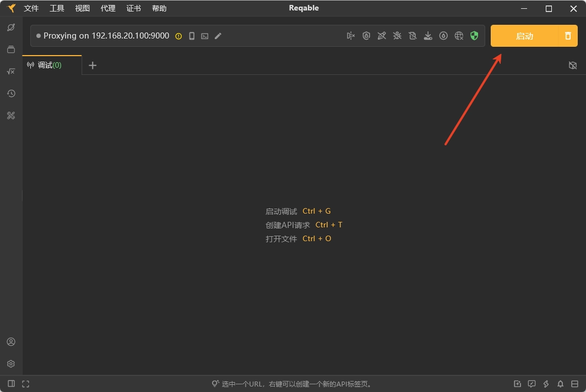Click the water drop icon in toolbar

(x=443, y=36)
